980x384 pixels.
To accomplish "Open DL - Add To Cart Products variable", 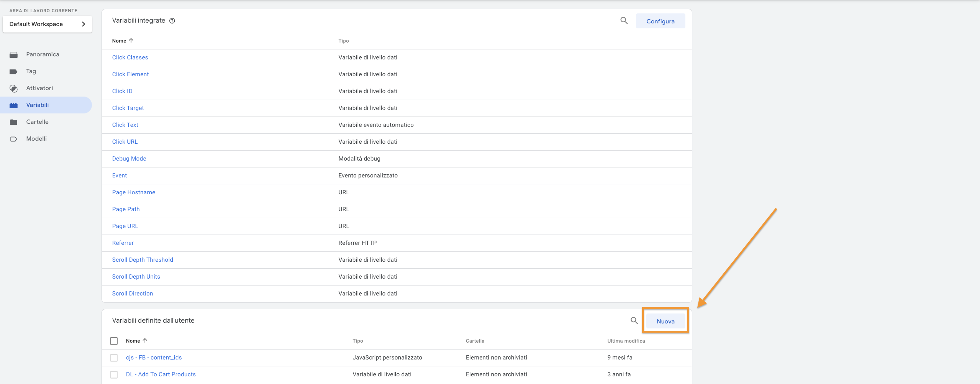I will (161, 374).
